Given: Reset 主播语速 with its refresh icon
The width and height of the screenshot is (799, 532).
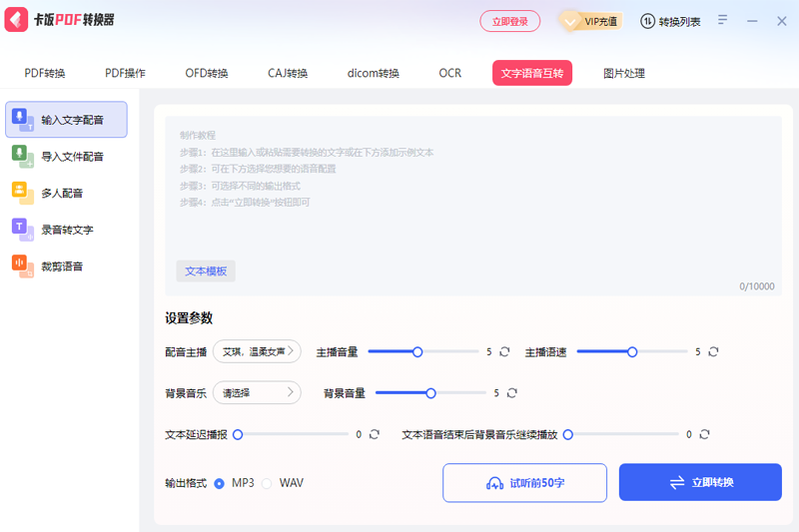Looking at the screenshot, I should pos(713,351).
